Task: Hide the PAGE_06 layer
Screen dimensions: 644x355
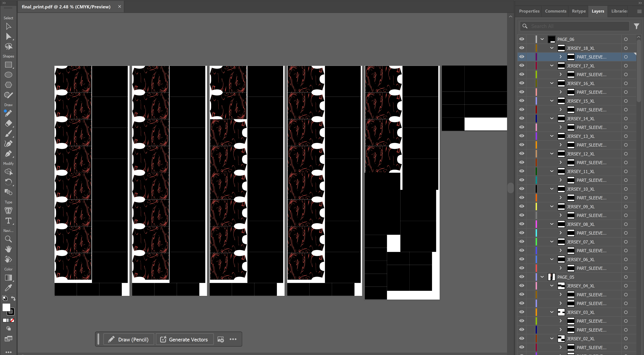Action: tap(522, 39)
